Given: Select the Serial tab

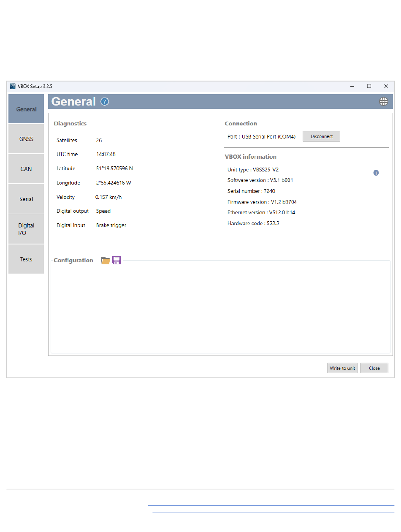Looking at the screenshot, I should pos(26,199).
